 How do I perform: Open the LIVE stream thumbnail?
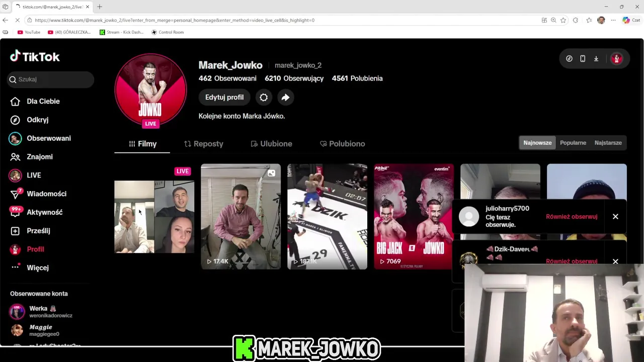click(x=154, y=216)
